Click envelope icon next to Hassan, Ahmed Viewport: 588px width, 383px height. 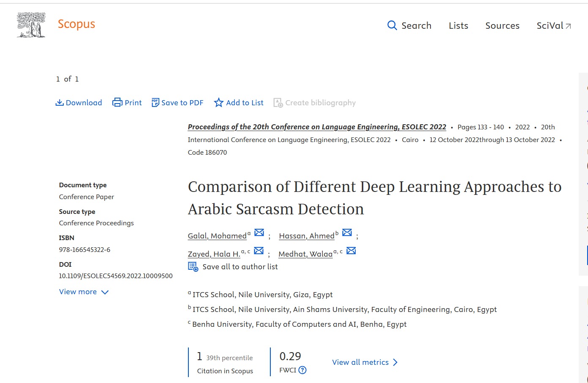[x=347, y=233]
